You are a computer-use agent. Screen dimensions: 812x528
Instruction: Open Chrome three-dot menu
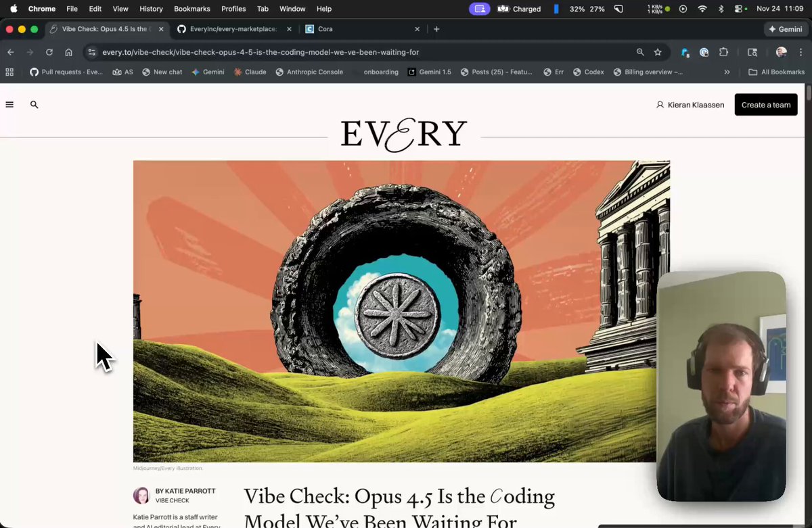[x=800, y=52]
